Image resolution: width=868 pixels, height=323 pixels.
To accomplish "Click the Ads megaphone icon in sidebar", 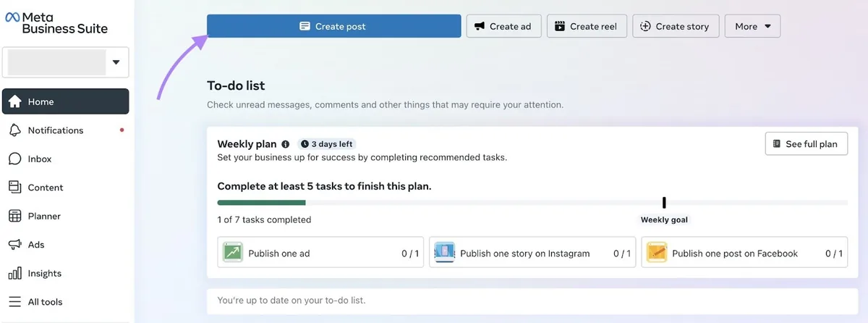I will (x=14, y=245).
